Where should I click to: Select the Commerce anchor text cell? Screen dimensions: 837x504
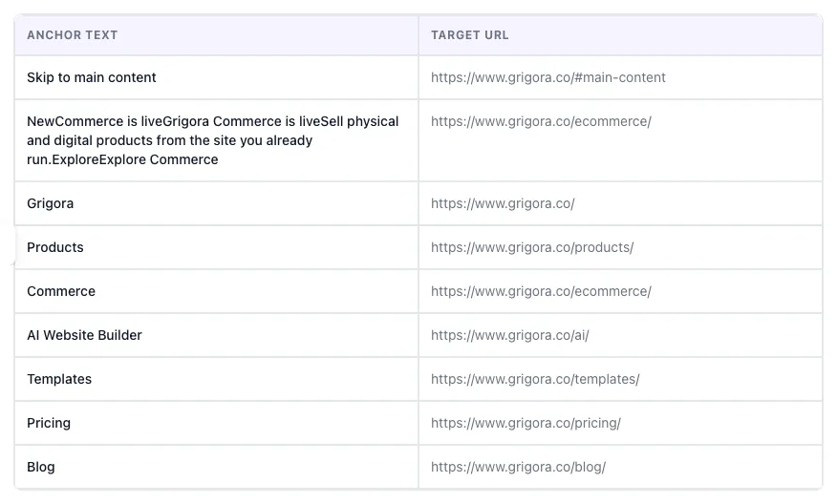(x=216, y=291)
